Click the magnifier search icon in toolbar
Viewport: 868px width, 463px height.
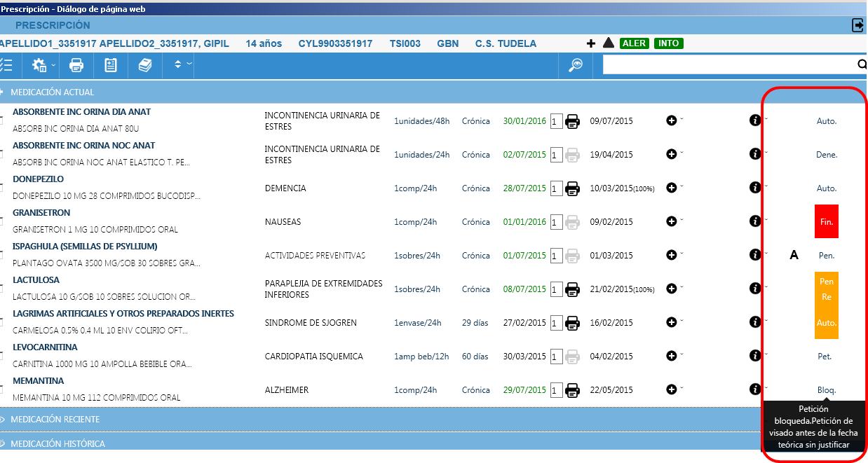[x=576, y=65]
